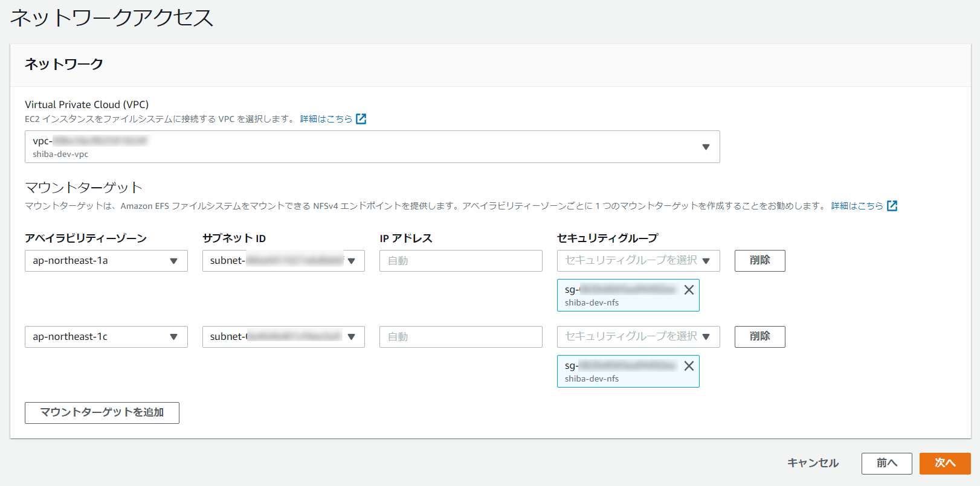Open the VPC selection dropdown shiba-dev-vpc
This screenshot has height=486, width=980.
coord(372,147)
